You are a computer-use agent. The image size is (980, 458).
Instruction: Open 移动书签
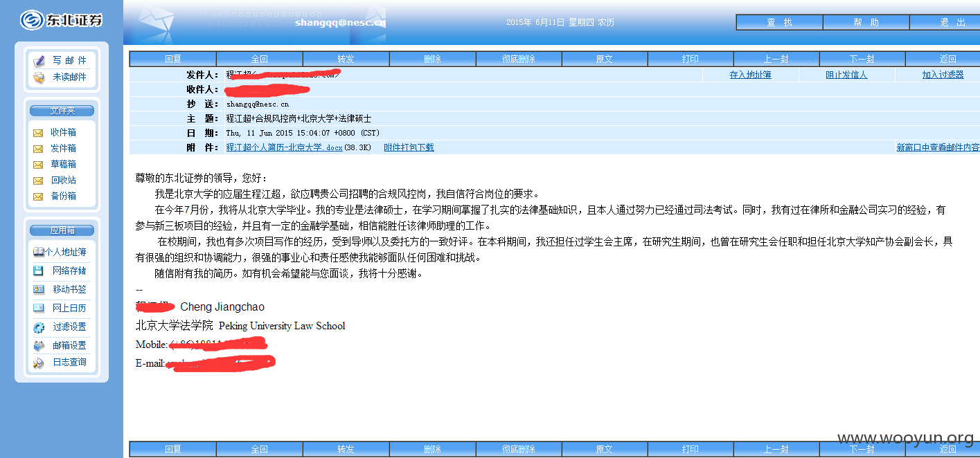(69, 289)
